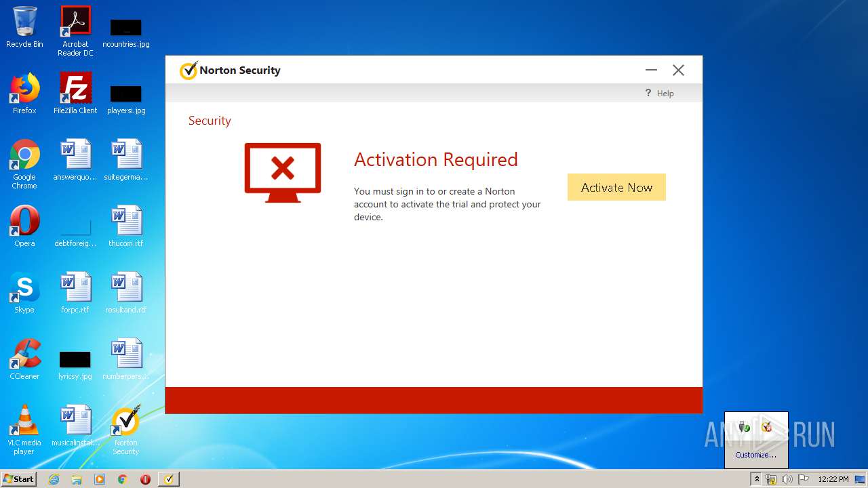
Task: Select the Norton Security desktop shortcut
Action: point(126,431)
